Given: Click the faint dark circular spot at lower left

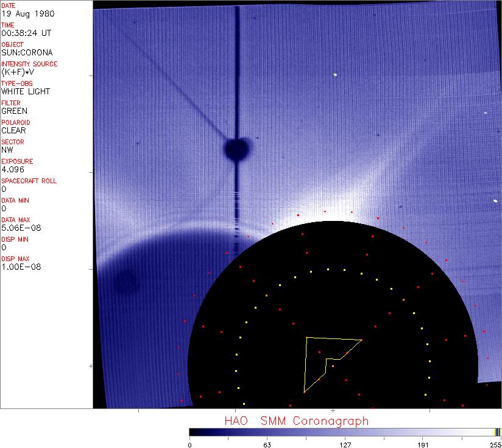Looking at the screenshot, I should 127,281.
